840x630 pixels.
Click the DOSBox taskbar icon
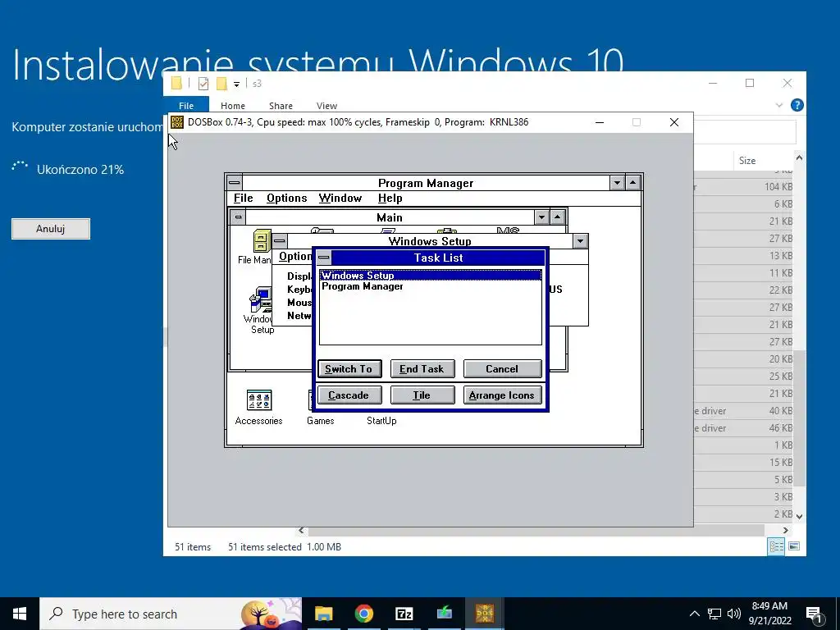[484, 614]
